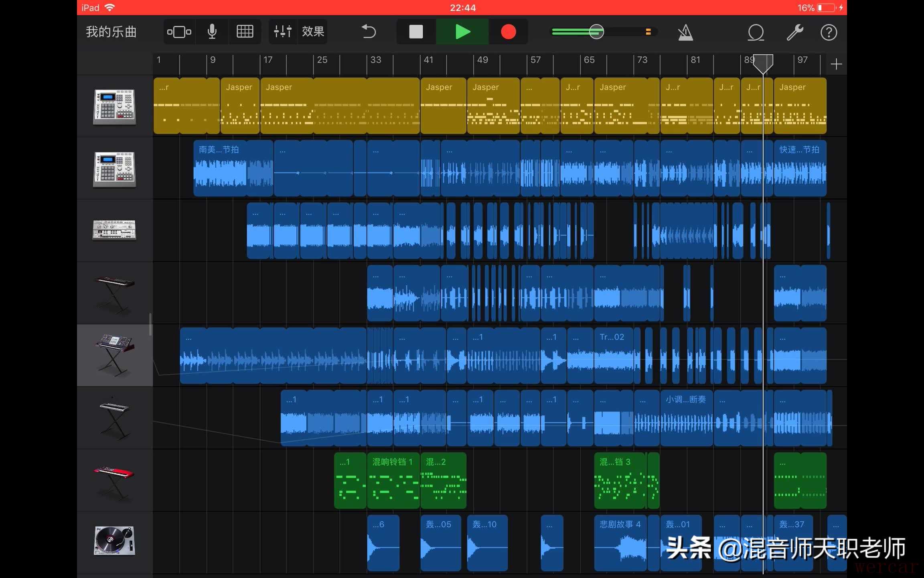Screen dimensions: 924x578
Task: Open the wrench settings icon
Action: 794,33
